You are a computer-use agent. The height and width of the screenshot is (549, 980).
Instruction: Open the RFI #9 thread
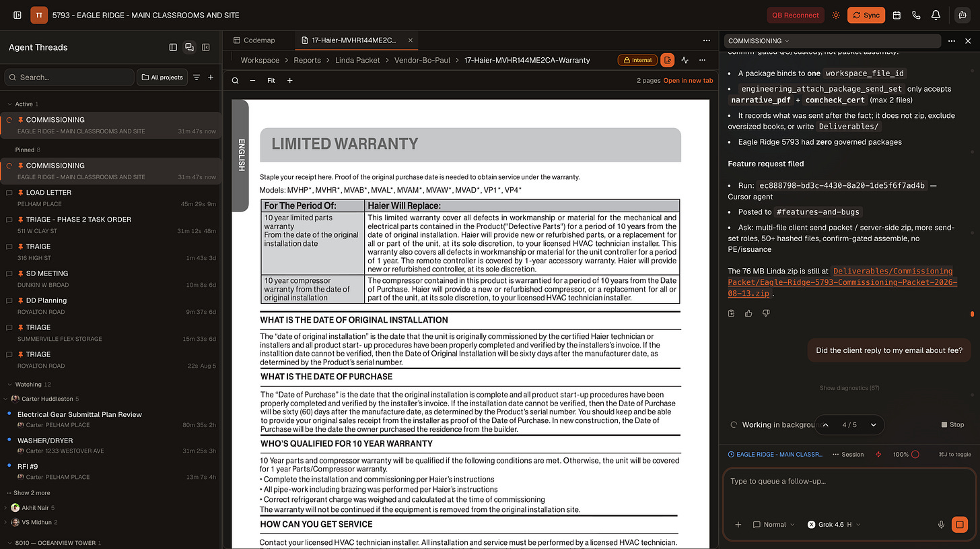pyautogui.click(x=111, y=471)
